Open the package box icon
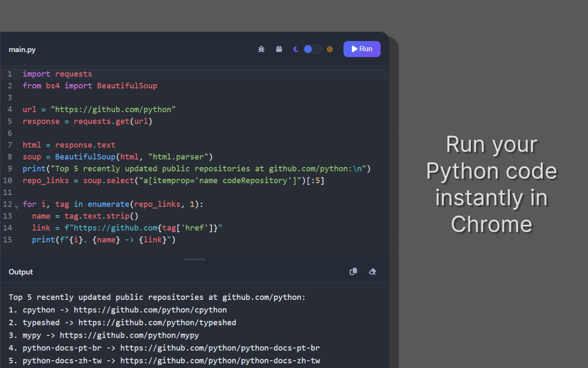The image size is (588, 368). [x=279, y=49]
